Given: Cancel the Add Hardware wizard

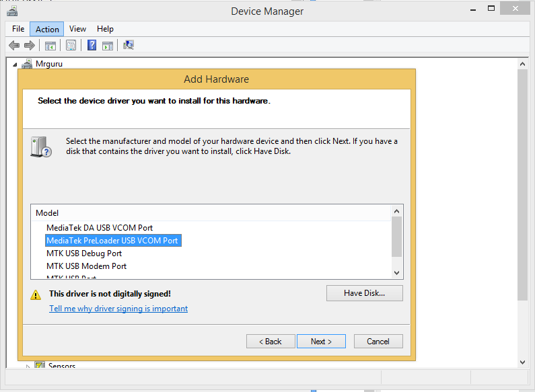Looking at the screenshot, I should pos(378,341).
